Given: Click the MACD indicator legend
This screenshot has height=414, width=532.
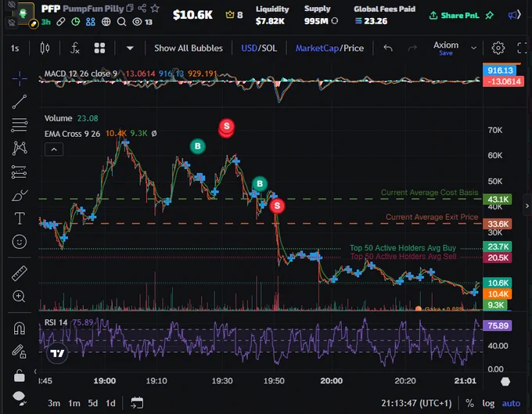Looking at the screenshot, I should [81, 74].
